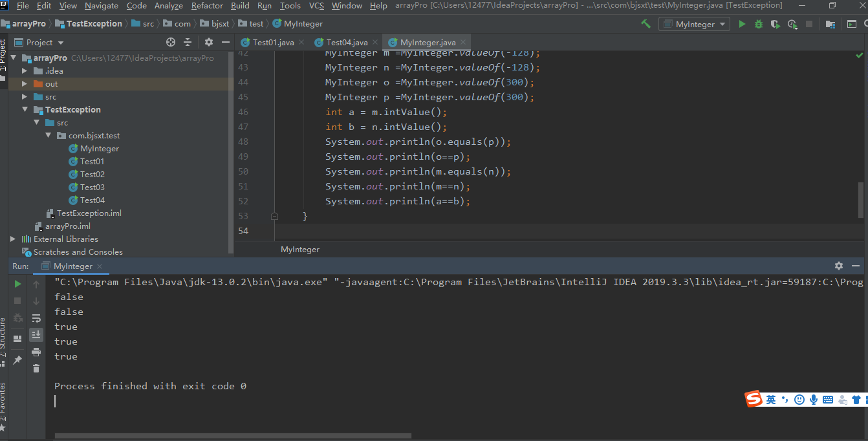Screen dimensions: 868x441
Task: Click TestException in the navigation bar
Action: pos(89,23)
